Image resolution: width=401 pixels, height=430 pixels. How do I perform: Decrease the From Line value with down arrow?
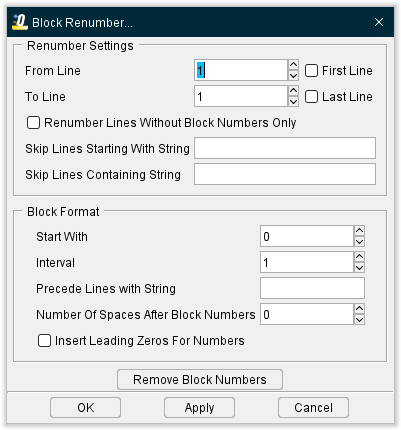point(293,75)
